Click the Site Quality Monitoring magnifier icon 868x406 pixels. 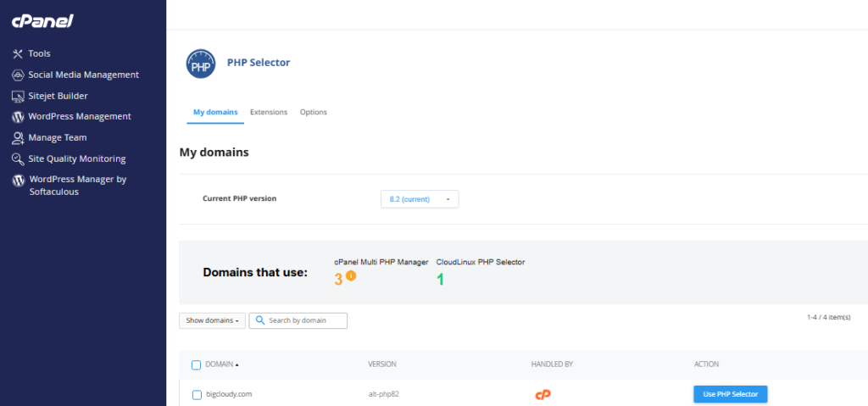[x=18, y=159]
